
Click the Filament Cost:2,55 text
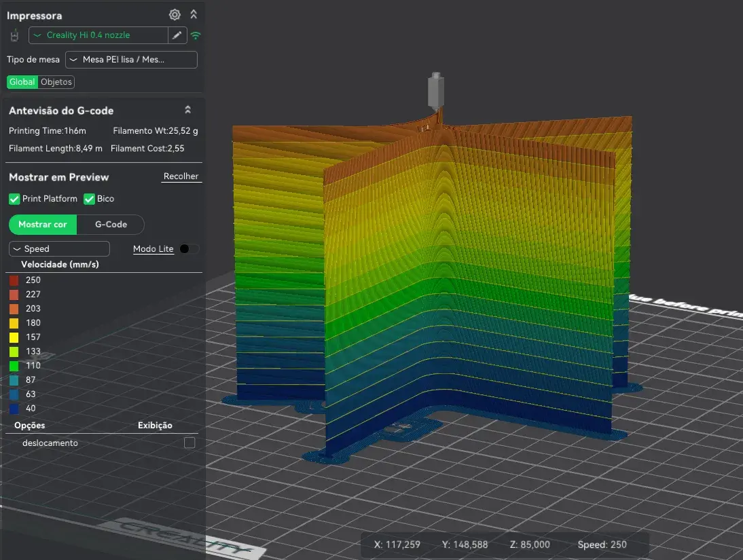click(147, 148)
